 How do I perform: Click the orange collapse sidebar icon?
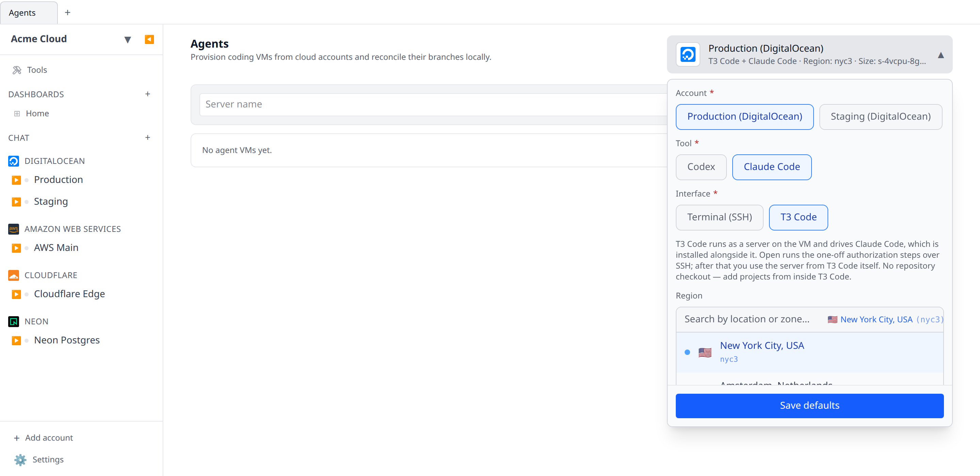(x=149, y=39)
